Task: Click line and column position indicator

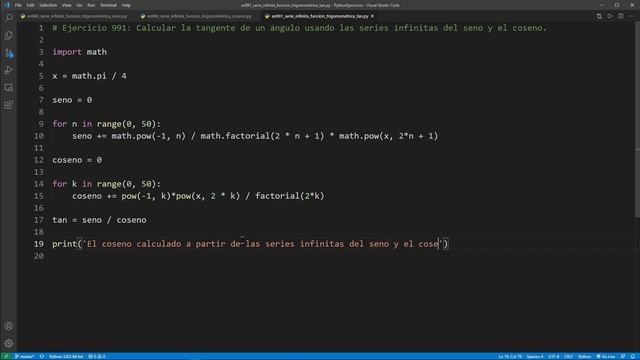Action: (510, 356)
